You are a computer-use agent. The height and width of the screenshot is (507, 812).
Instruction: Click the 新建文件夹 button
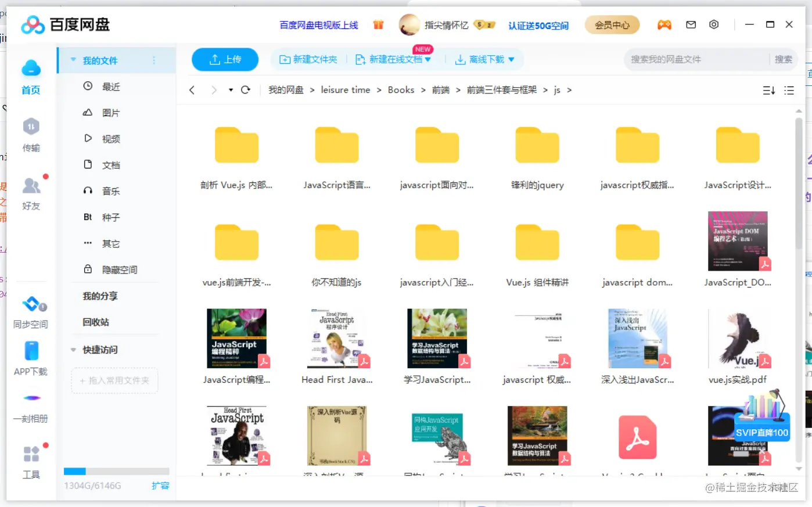click(x=308, y=59)
